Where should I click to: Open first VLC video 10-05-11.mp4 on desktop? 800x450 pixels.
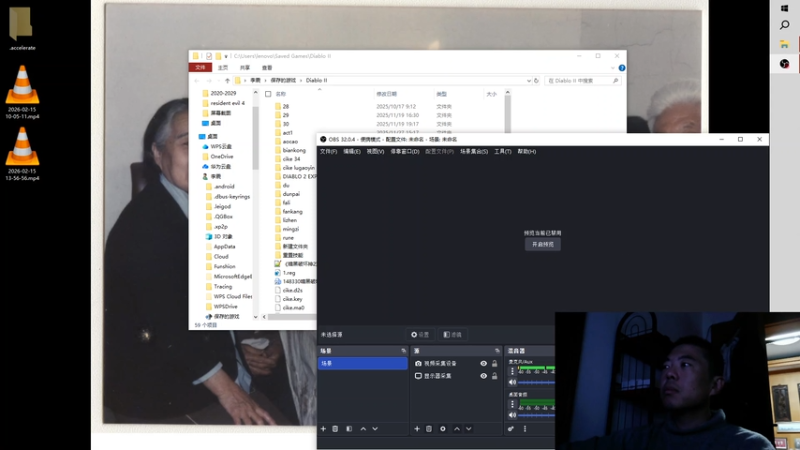click(x=22, y=92)
